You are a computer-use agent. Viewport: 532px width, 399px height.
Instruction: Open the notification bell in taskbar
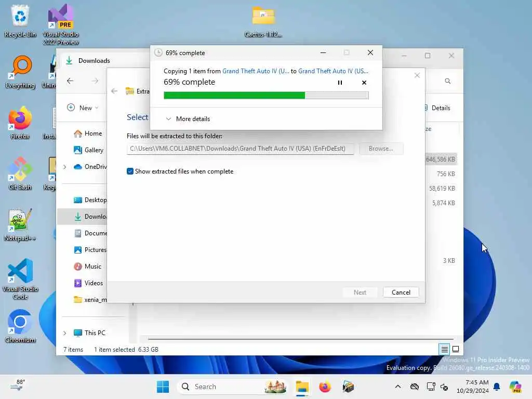tap(497, 387)
